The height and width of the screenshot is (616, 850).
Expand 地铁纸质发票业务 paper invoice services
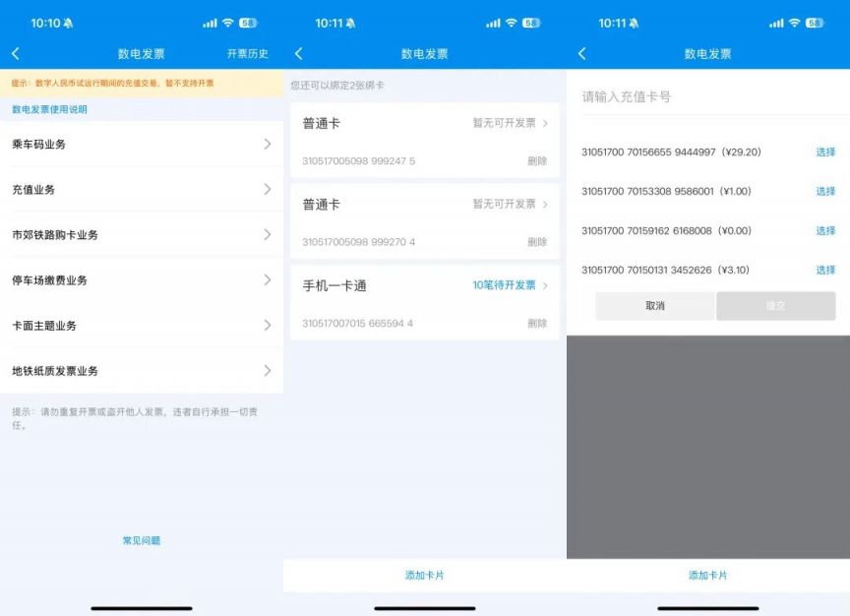143,371
